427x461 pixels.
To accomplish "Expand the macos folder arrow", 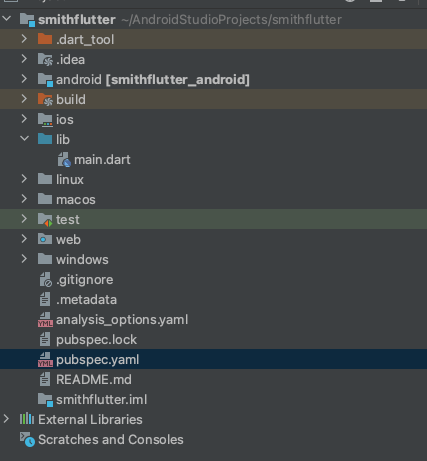I will click(x=24, y=199).
